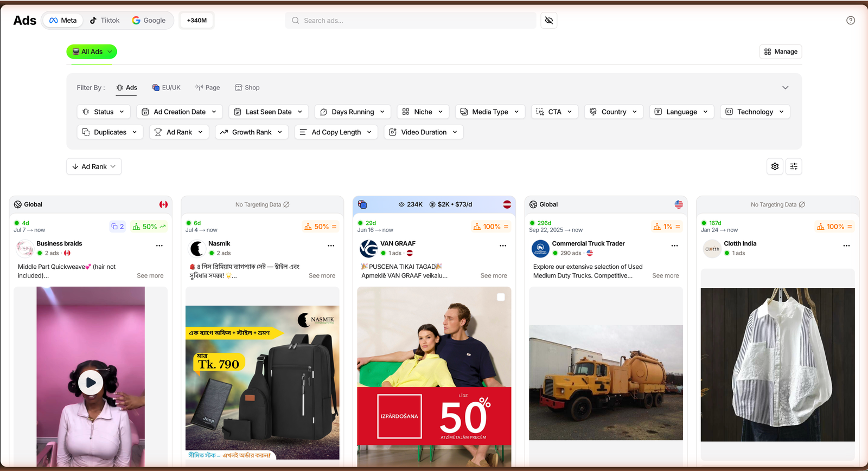Viewport: 868px width, 471px height.
Task: Click the +340M ads count button
Action: [197, 21]
